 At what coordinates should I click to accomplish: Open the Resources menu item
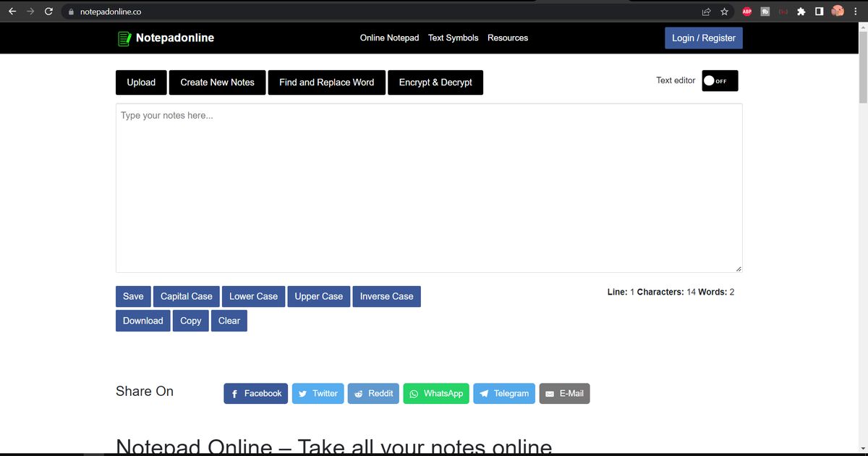tap(508, 38)
